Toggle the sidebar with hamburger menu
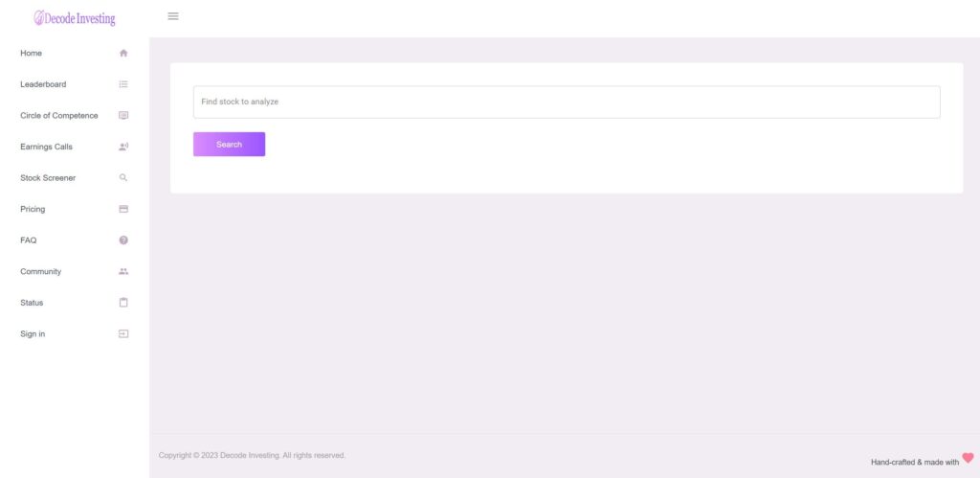The image size is (980, 478). click(x=173, y=16)
